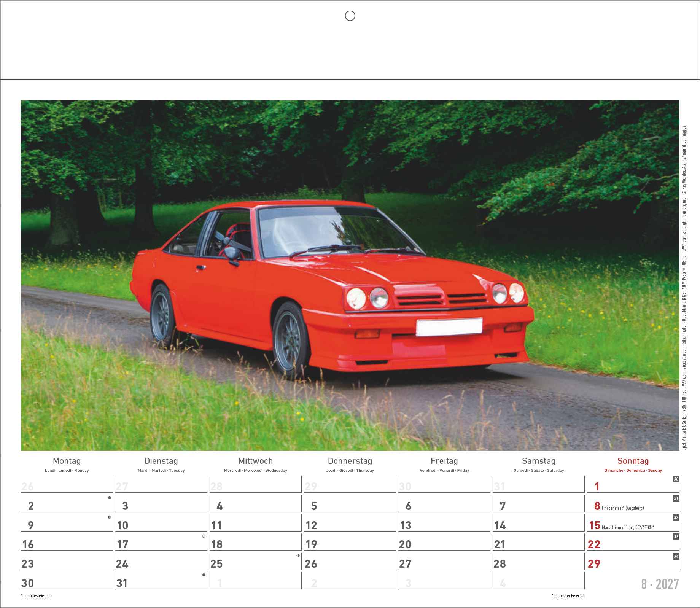
Task: Click week number badge 33 beside Sunday 22
Action: click(676, 537)
